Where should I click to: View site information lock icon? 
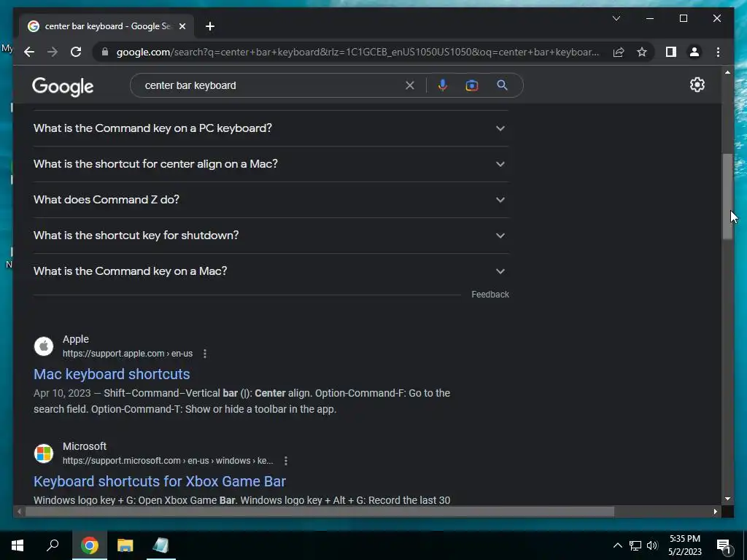click(x=105, y=52)
